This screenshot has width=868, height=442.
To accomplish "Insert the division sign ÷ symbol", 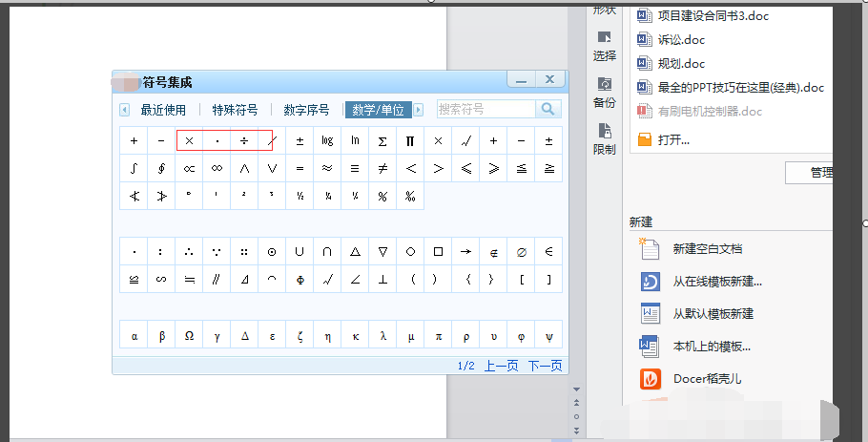I will coord(244,140).
